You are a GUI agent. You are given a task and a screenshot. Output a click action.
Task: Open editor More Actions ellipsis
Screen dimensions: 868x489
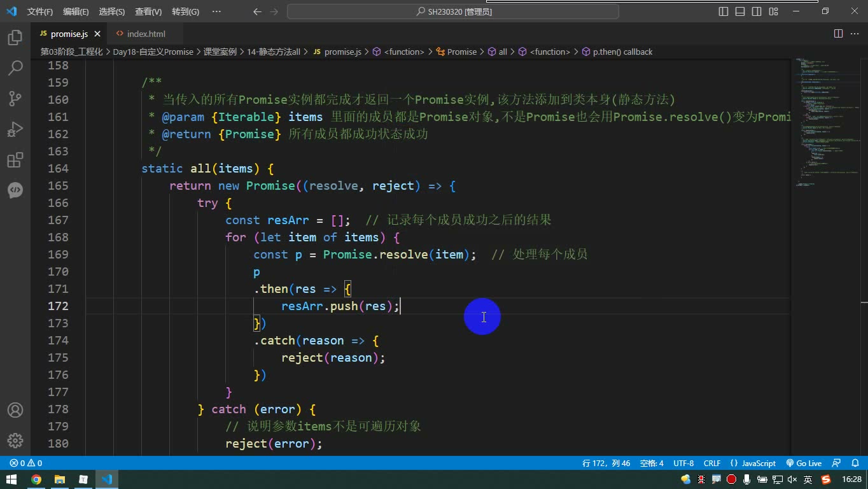854,34
